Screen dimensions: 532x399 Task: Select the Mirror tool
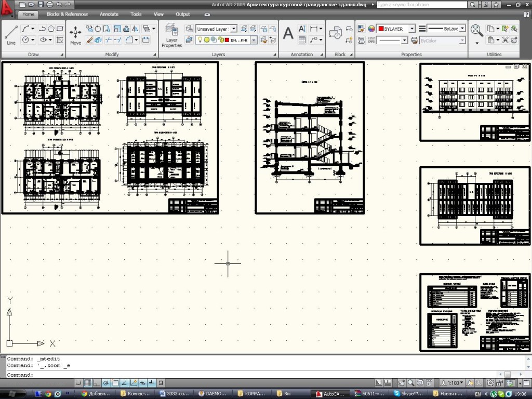[135, 29]
